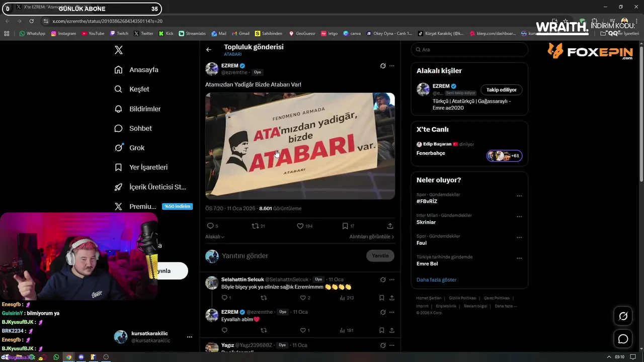Viewport: 644px width, 362px height.
Task: Open GeoGuessr bookmark
Action: [x=302, y=34]
